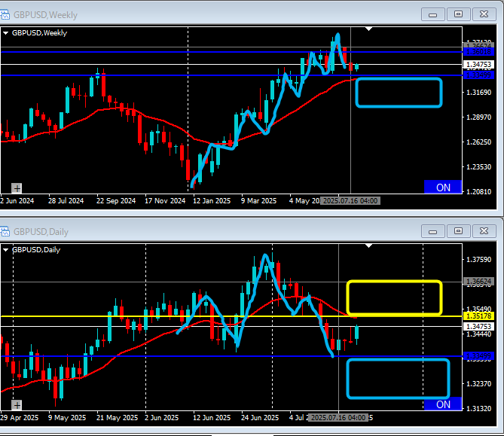This screenshot has width=504, height=436.
Task: Click the 1.26250 price on Weekly scale
Action: pyautogui.click(x=478, y=142)
